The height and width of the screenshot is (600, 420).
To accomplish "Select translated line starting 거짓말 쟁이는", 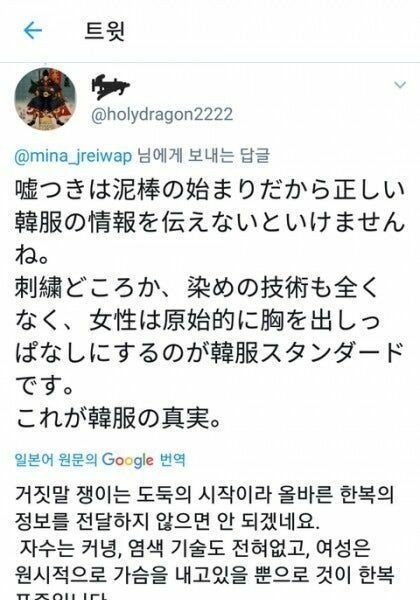I will (x=204, y=494).
